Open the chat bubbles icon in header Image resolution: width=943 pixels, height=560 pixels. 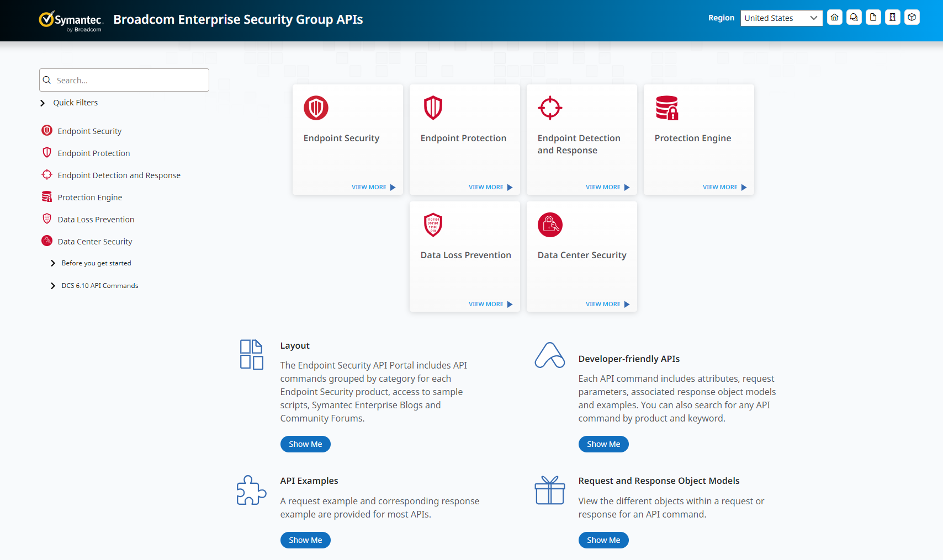(854, 18)
